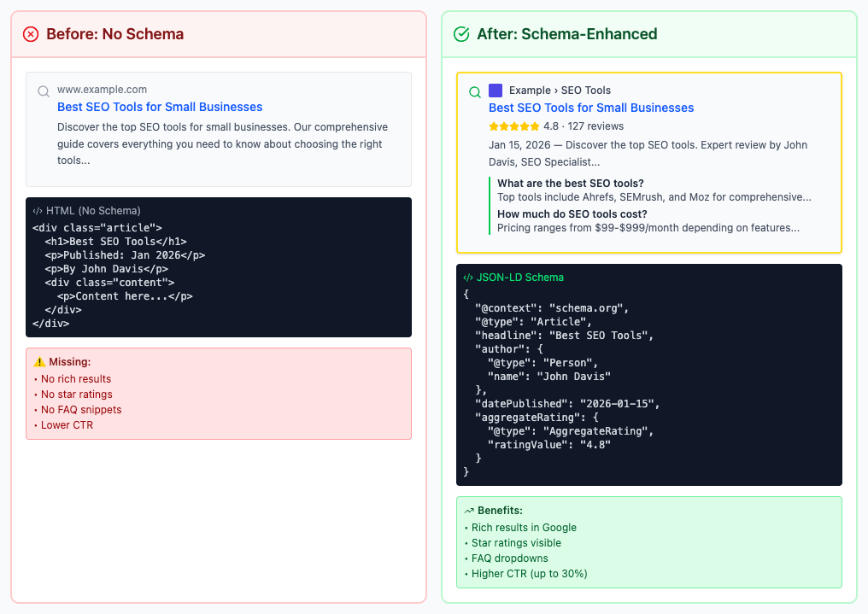This screenshot has width=868, height=614.
Task: Click 'FAQ dropdowns' list item
Action: 509,558
